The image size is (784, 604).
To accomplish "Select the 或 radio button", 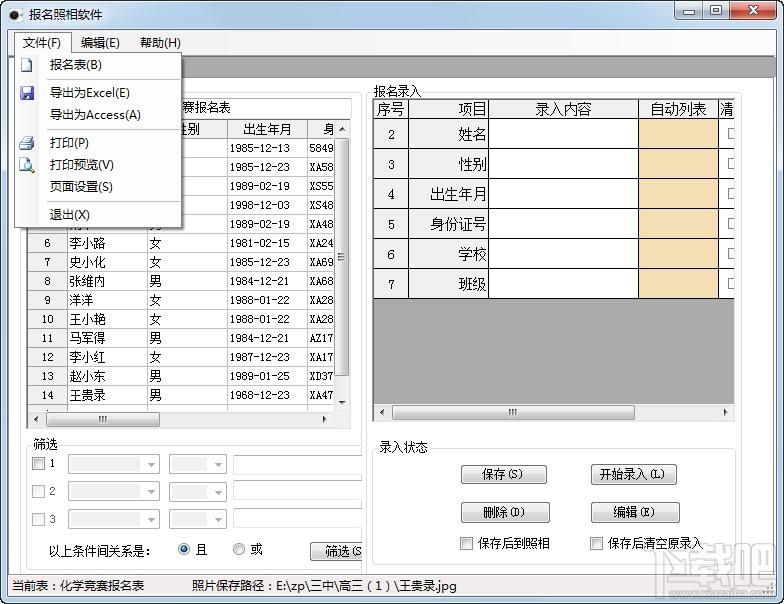I will pyautogui.click(x=239, y=550).
